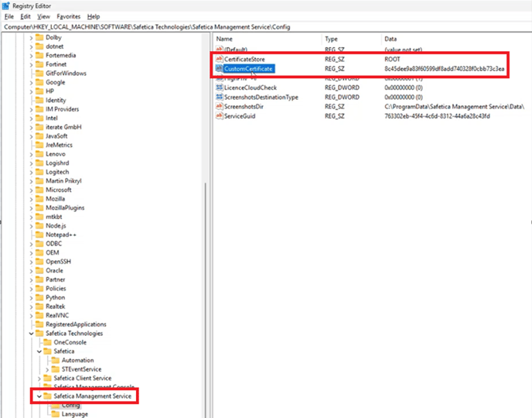Select the Identity folder icon
This screenshot has height=418, width=532.
tap(39, 100)
